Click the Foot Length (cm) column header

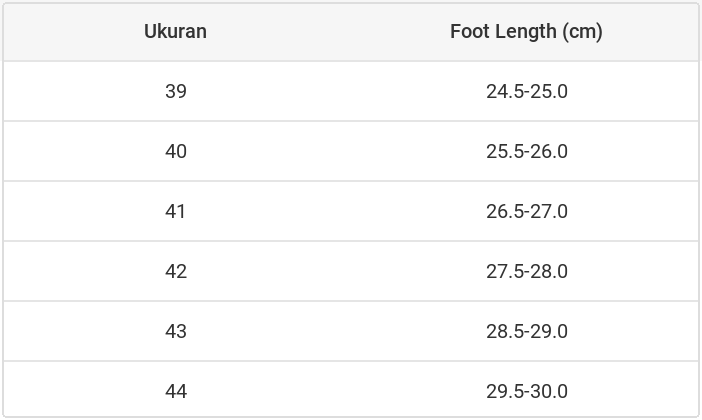(526, 31)
